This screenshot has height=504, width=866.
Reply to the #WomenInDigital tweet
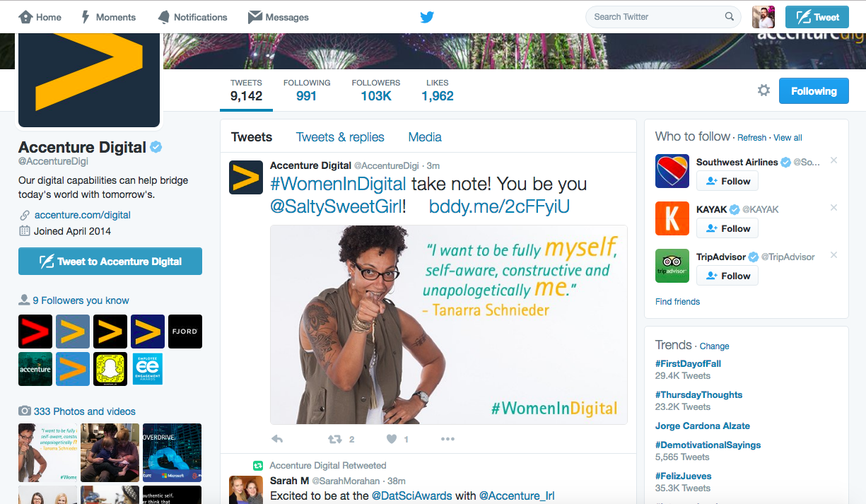coord(277,439)
